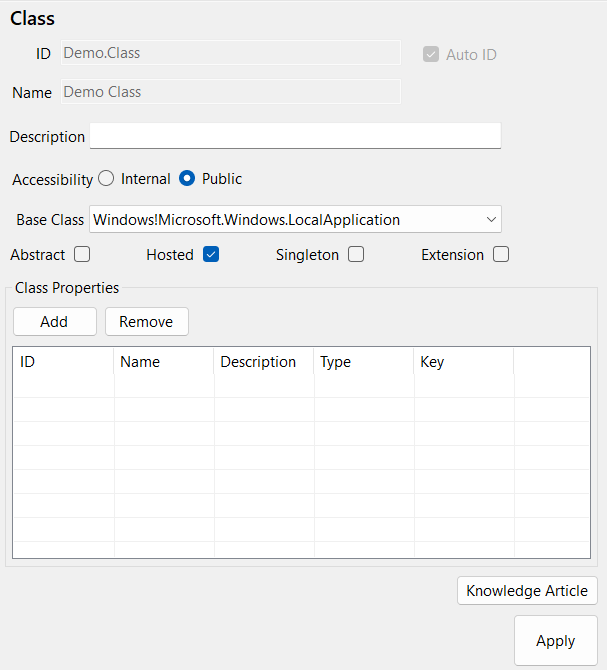Click the Remove property button
The height and width of the screenshot is (670, 607).
coord(146,321)
